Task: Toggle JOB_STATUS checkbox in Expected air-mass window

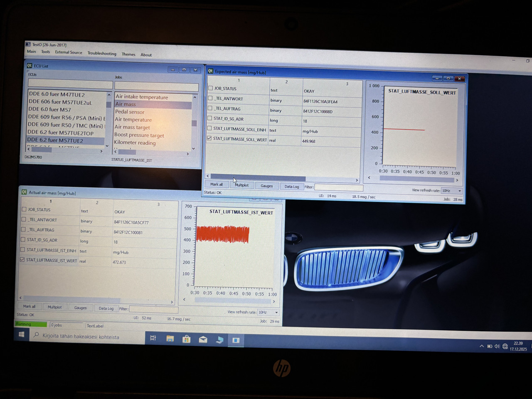Action: pos(210,88)
